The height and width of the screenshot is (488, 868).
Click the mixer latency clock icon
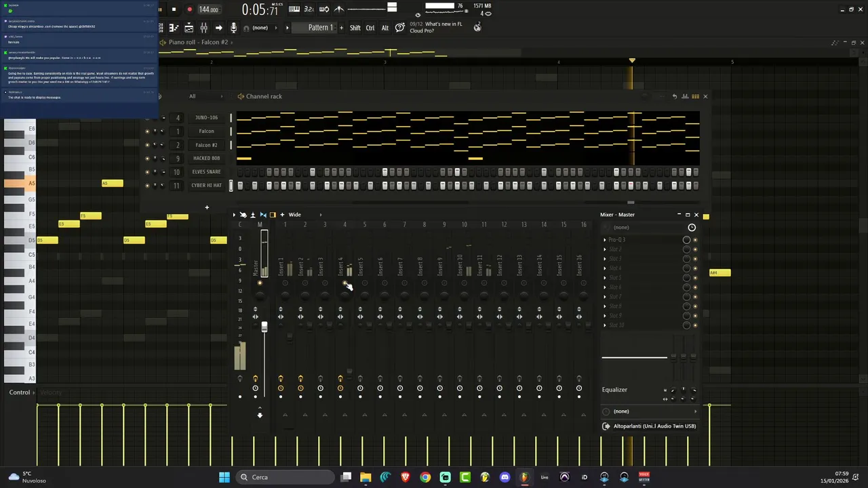point(692,228)
